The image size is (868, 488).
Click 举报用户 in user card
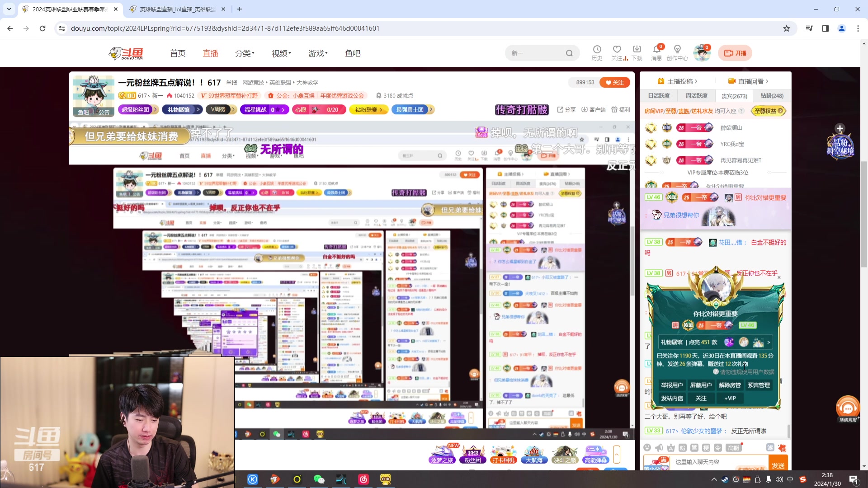pos(672,385)
